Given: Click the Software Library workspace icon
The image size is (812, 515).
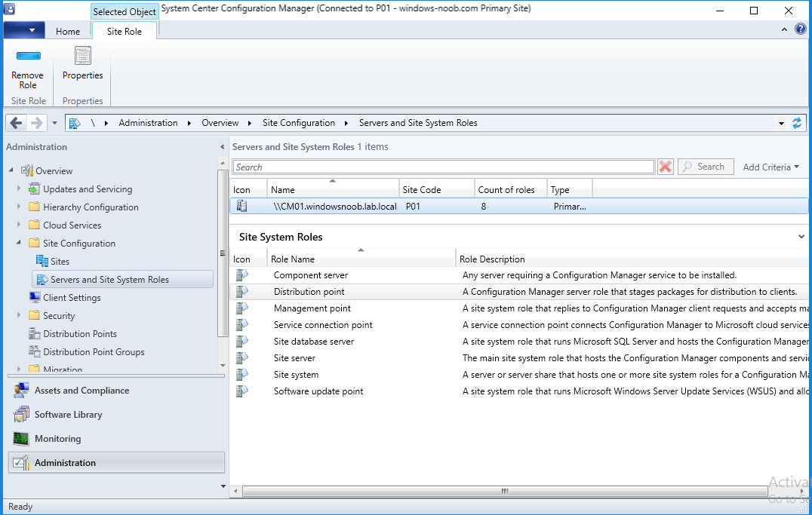Looking at the screenshot, I should click(21, 415).
